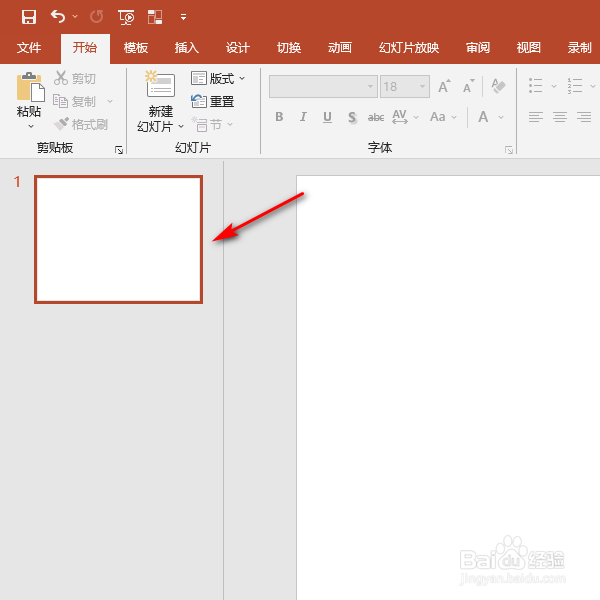Toggle text shadow S button
Screen dimensions: 600x600
click(x=352, y=117)
